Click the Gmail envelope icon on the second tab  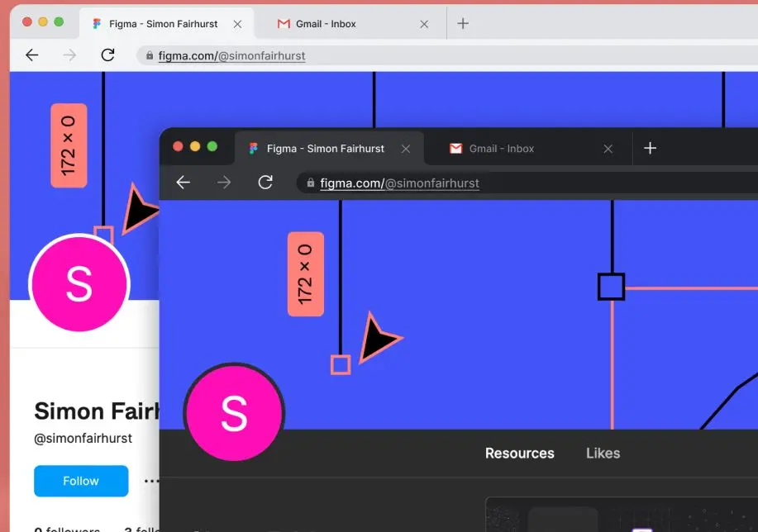455,149
